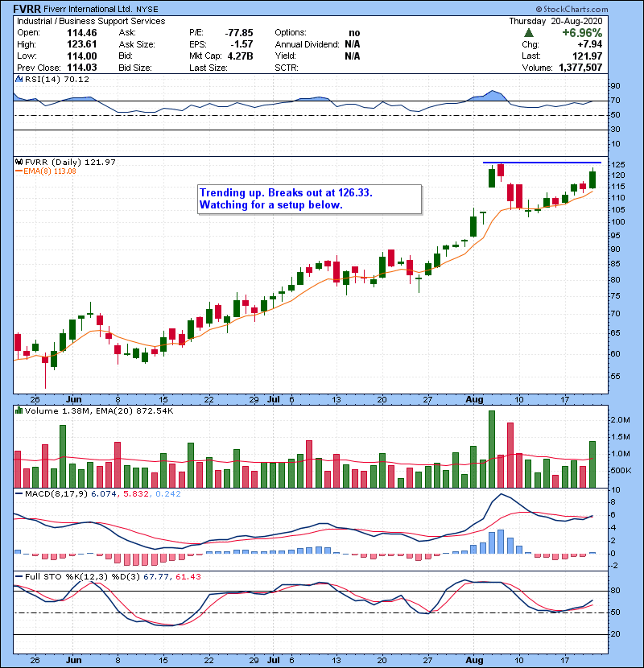The width and height of the screenshot is (644, 668).
Task: Click the blue line marker before MACD(8,17,9)
Action: [x=19, y=494]
